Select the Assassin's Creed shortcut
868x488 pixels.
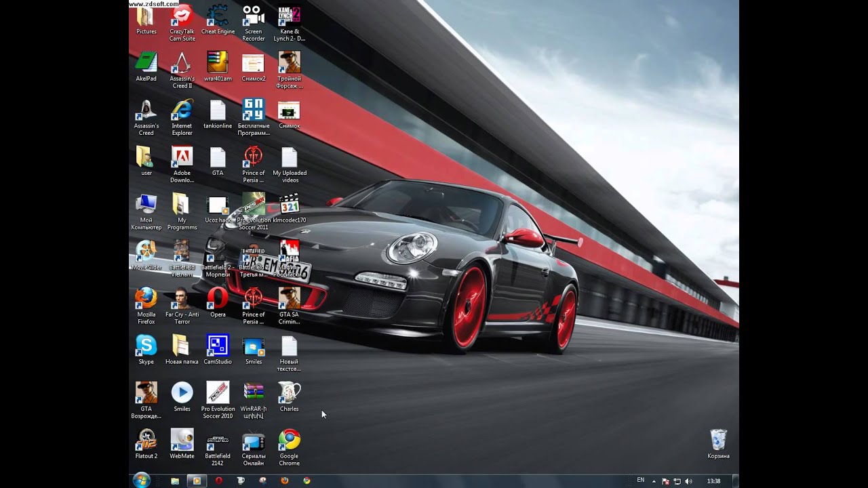[x=146, y=118]
